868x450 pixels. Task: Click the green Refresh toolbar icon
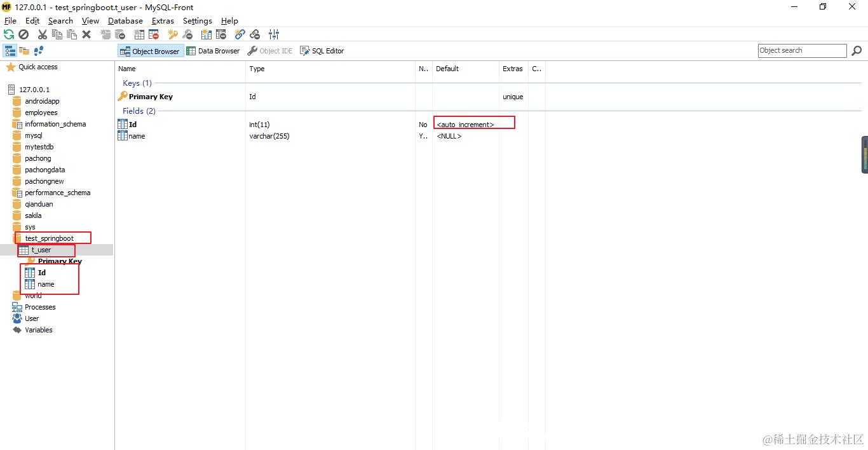click(x=9, y=34)
